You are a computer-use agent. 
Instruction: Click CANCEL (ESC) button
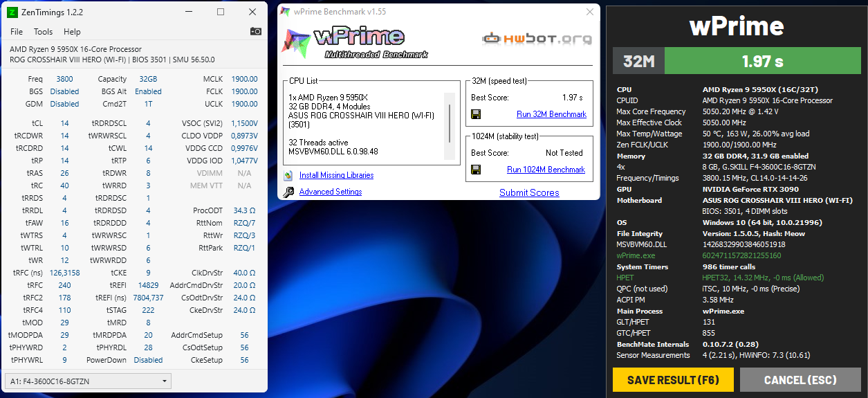(800, 380)
